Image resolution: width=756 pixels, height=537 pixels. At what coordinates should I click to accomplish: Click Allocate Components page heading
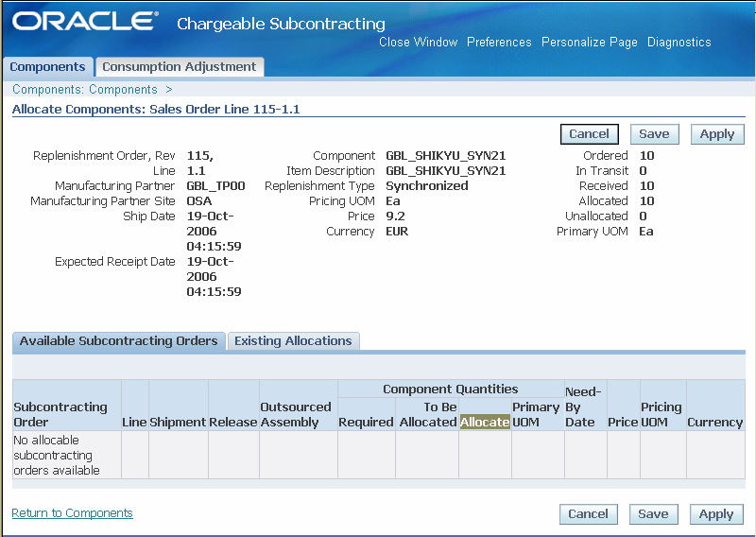pos(156,109)
